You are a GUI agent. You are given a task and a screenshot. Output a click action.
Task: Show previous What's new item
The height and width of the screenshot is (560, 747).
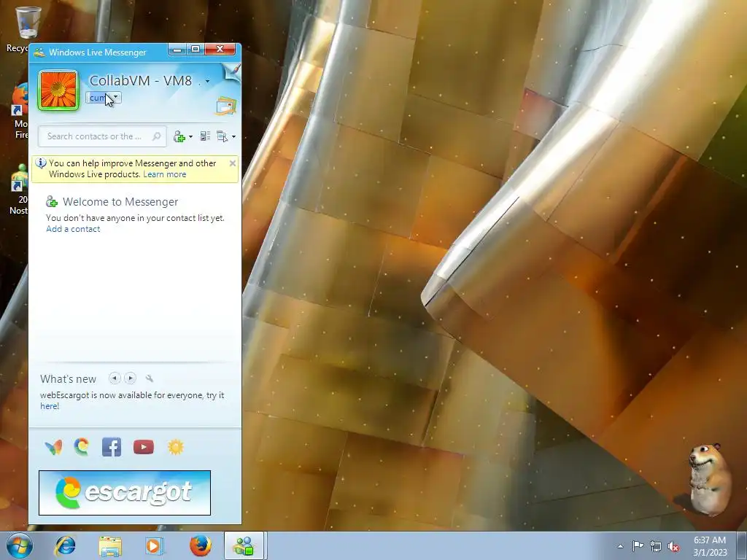tap(115, 378)
